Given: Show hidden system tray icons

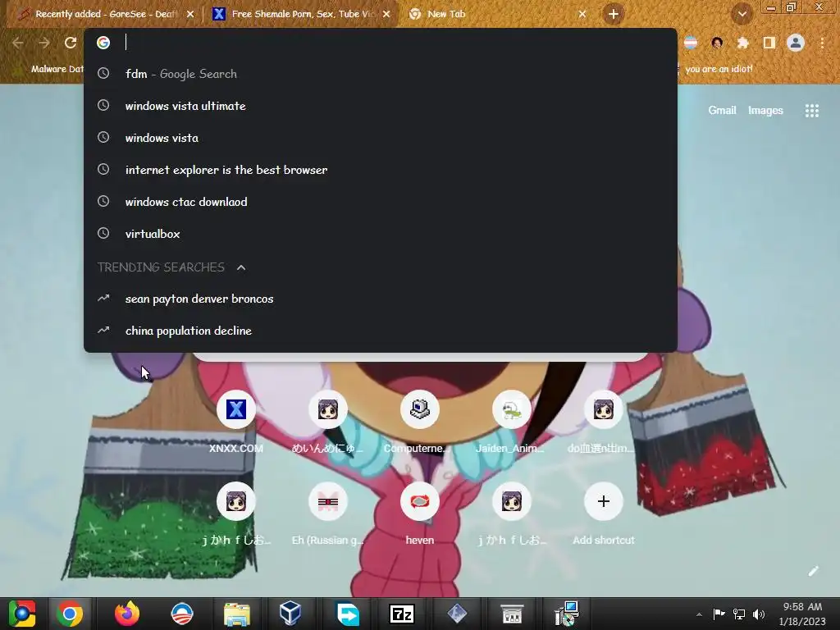Looking at the screenshot, I should coord(699,614).
